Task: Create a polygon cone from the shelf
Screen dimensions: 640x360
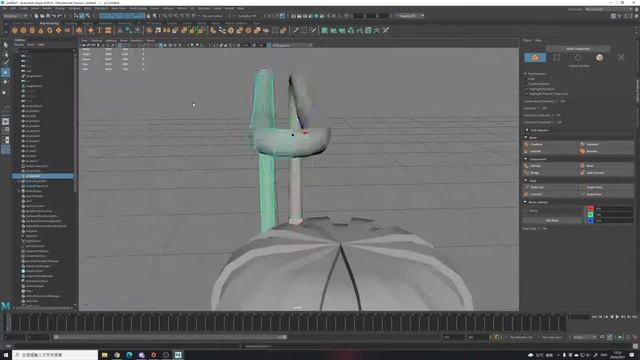Action: pos(41,30)
